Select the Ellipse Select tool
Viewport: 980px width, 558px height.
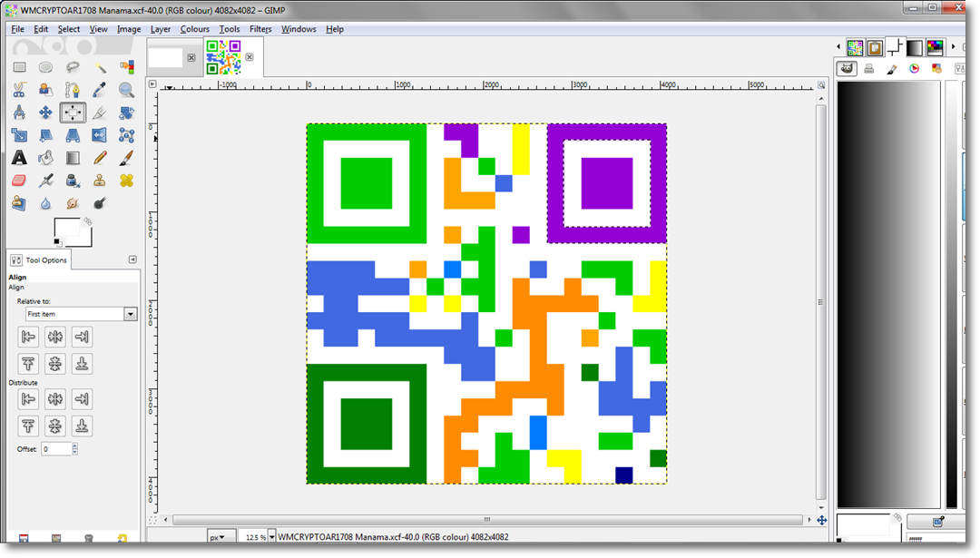45,67
